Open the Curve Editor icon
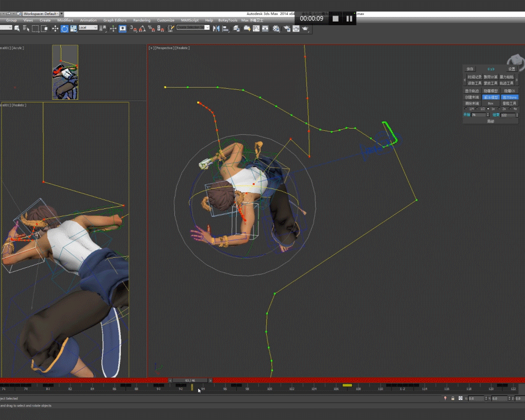 pyautogui.click(x=256, y=29)
